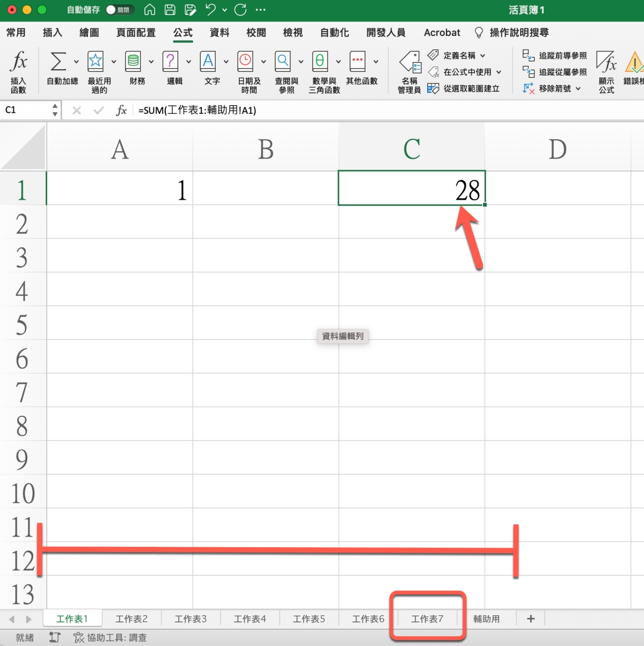This screenshot has width=644, height=646.
Task: Add a new sheet with plus button
Action: [x=531, y=619]
